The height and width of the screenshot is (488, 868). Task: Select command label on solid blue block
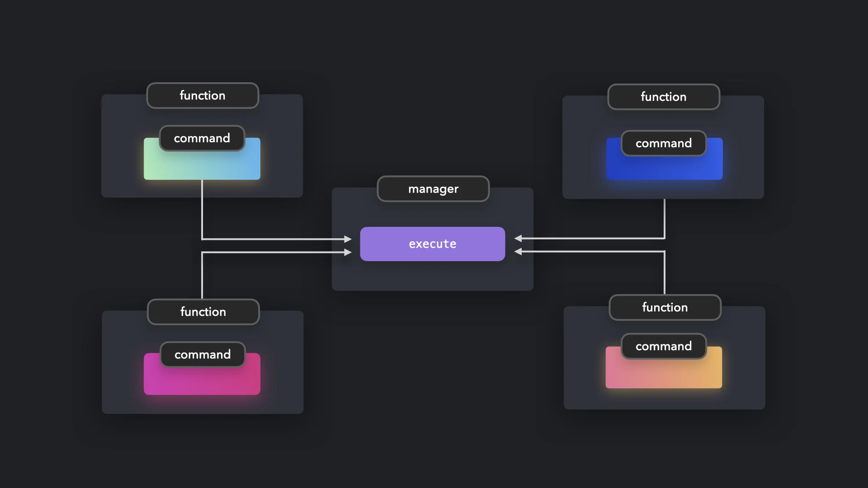(x=663, y=143)
